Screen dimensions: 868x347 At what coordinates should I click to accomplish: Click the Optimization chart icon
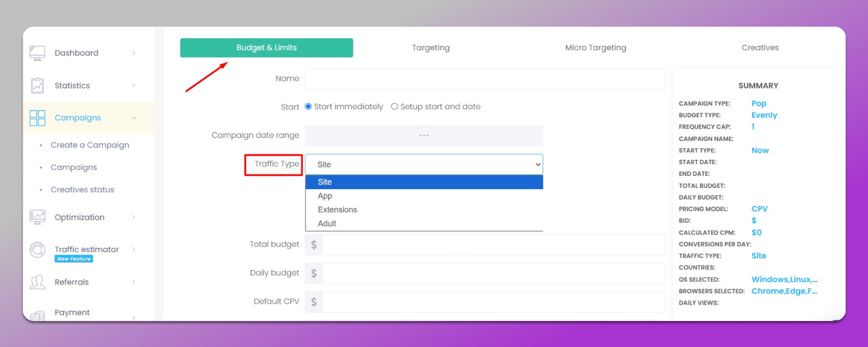(37, 217)
